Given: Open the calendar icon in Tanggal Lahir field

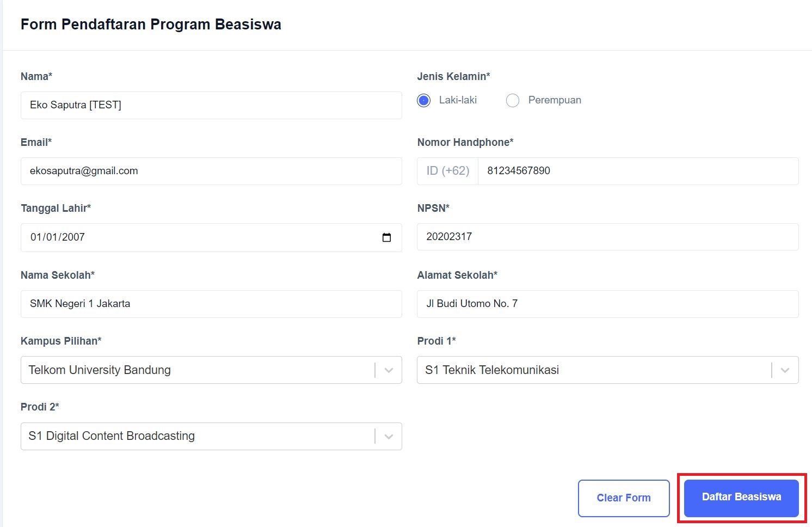Looking at the screenshot, I should [x=386, y=237].
